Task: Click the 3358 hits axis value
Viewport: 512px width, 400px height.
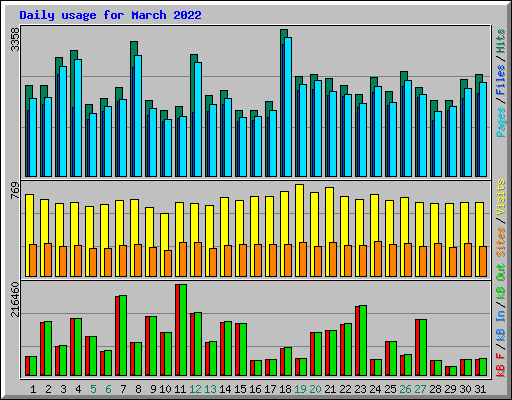Action: tap(15, 39)
